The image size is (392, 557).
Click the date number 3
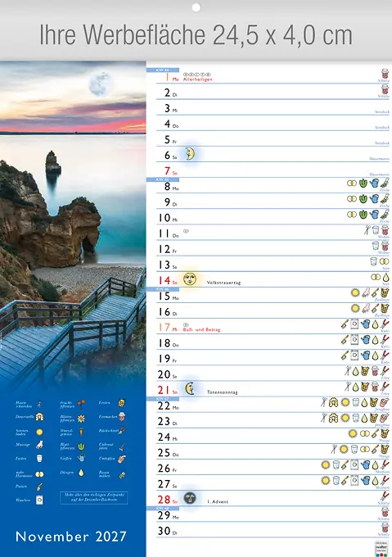tap(168, 108)
